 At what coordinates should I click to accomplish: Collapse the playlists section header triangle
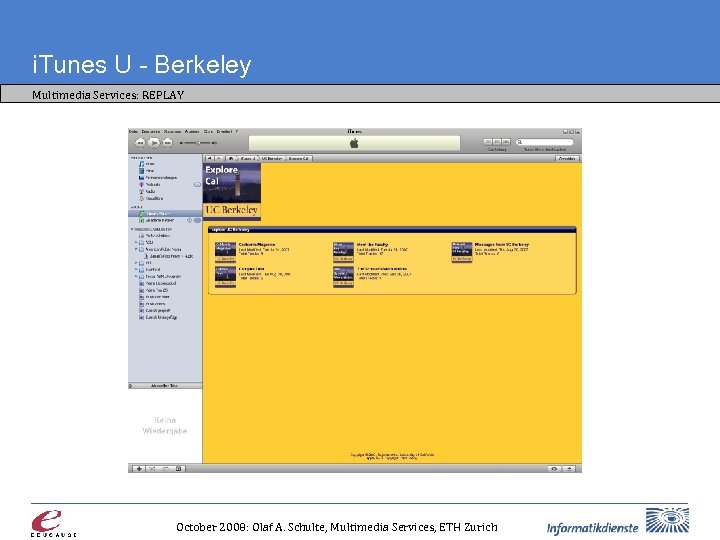tap(132, 229)
